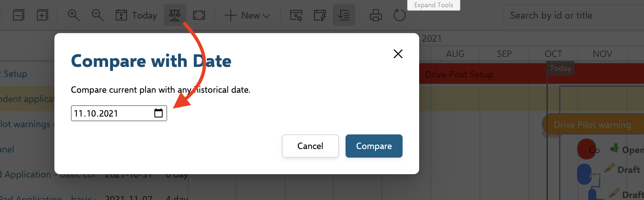
Task: Refresh the project view
Action: tap(399, 15)
